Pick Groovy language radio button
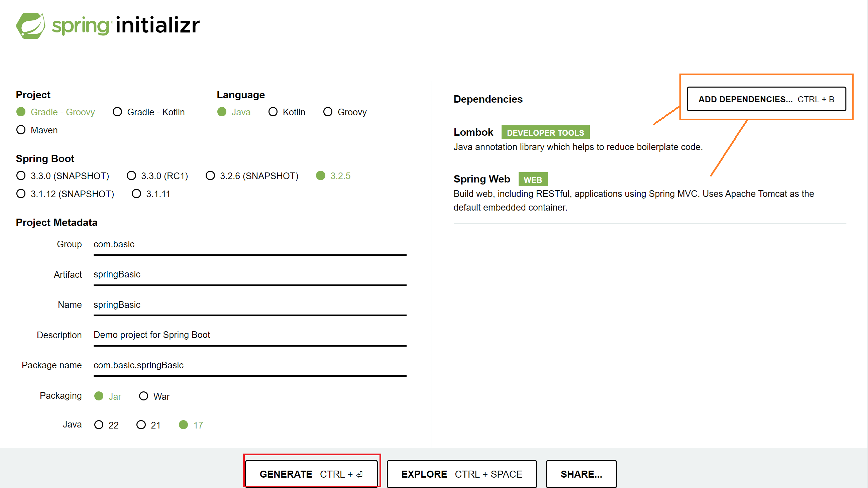 coord(328,112)
